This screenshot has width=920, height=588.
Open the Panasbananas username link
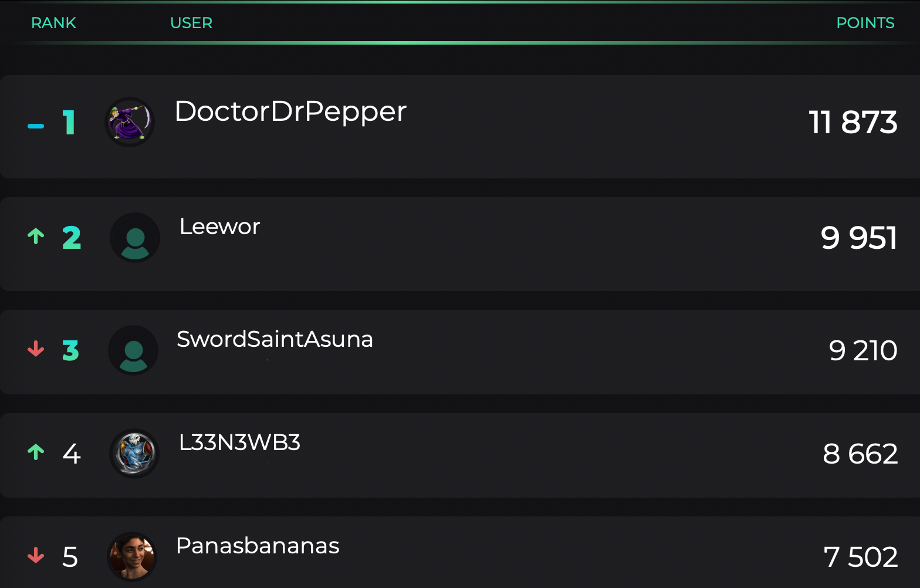coord(258,546)
